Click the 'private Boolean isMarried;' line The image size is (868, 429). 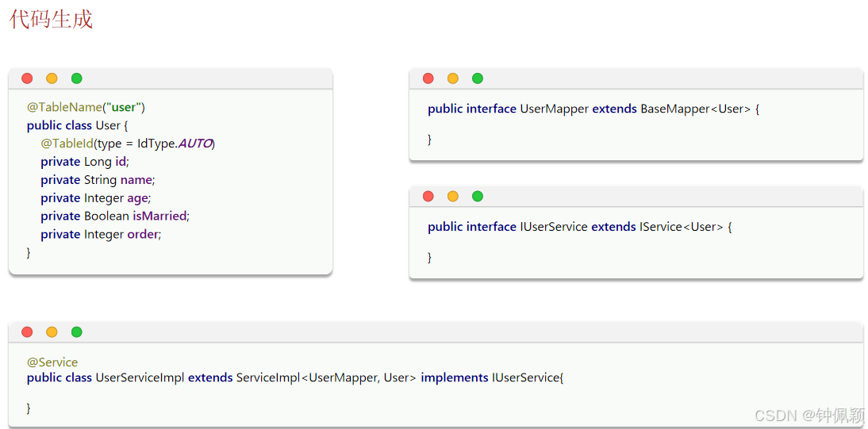pos(115,216)
